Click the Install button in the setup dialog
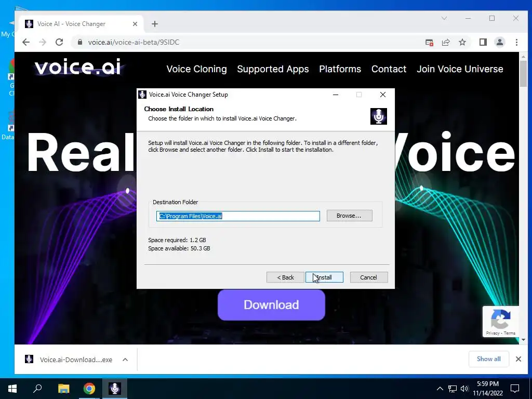532x399 pixels. pos(324,277)
